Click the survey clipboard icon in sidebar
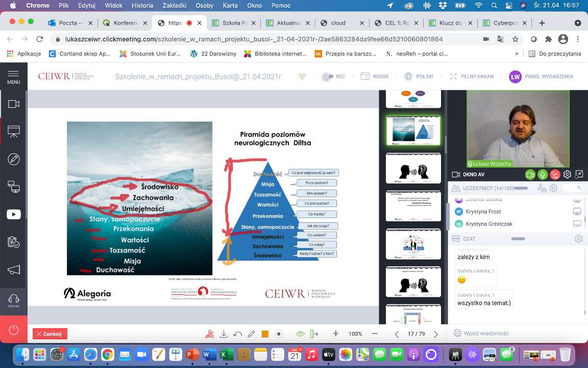The height and width of the screenshot is (368, 588). pyautogui.click(x=13, y=242)
